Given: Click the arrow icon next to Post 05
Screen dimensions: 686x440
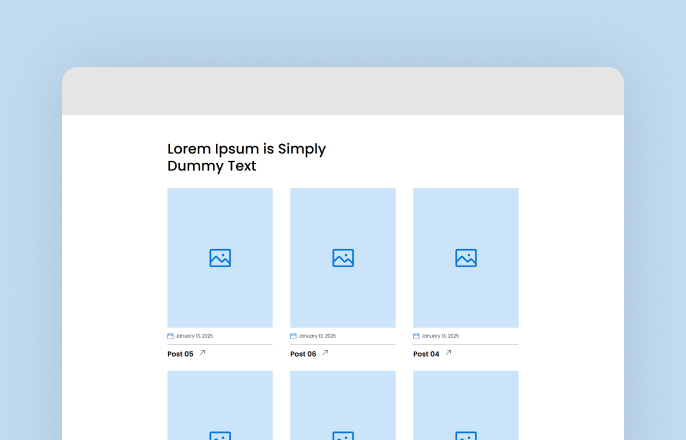Looking at the screenshot, I should point(202,353).
